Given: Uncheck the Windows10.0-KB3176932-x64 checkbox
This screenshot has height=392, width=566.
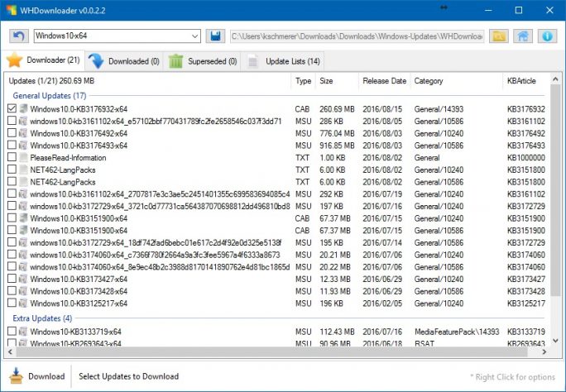Looking at the screenshot, I should [x=12, y=108].
